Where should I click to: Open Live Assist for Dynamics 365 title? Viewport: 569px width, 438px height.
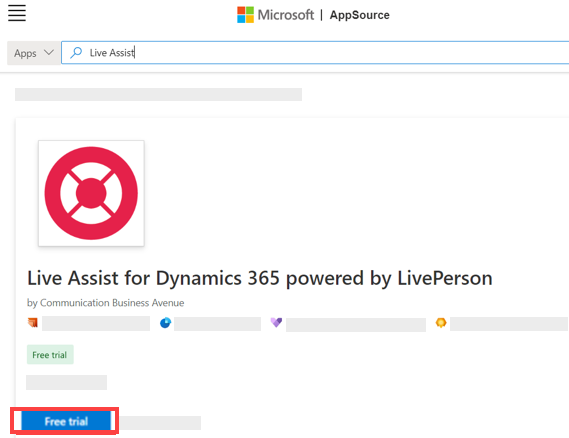260,278
